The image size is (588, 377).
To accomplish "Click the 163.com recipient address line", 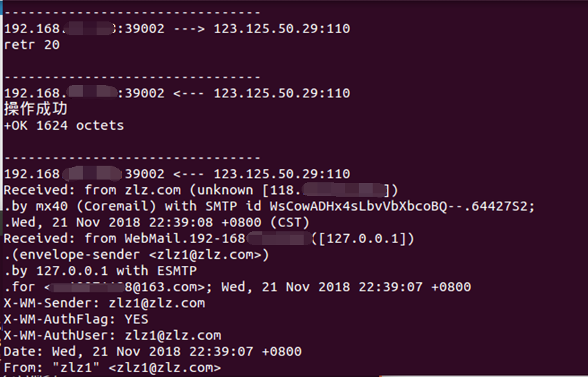I will (x=237, y=287).
